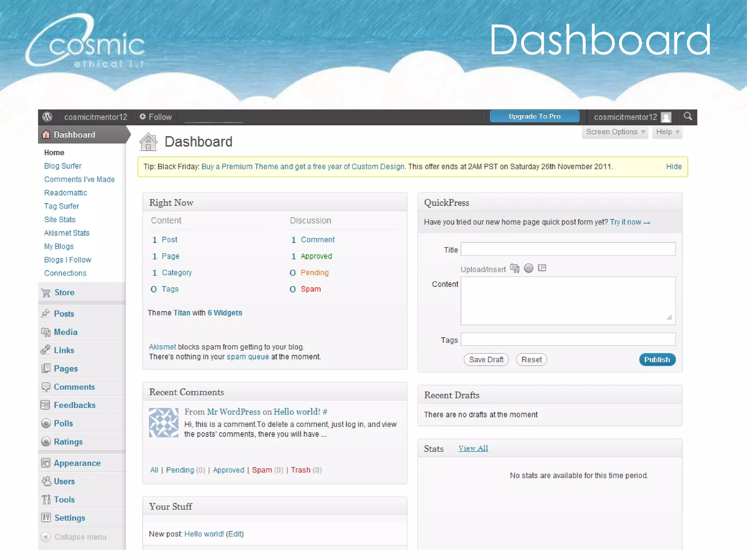Open Blogs I Follow
Image resolution: width=747 pixels, height=560 pixels.
(x=67, y=260)
